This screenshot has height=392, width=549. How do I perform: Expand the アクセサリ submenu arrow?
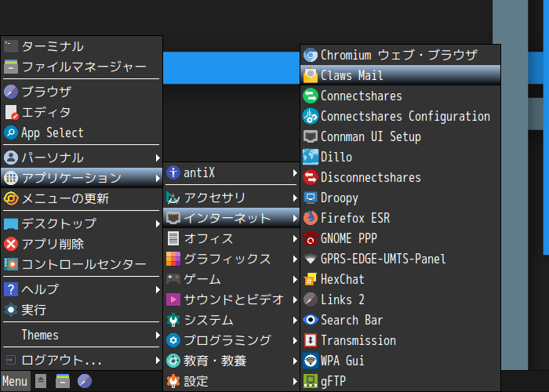click(295, 198)
